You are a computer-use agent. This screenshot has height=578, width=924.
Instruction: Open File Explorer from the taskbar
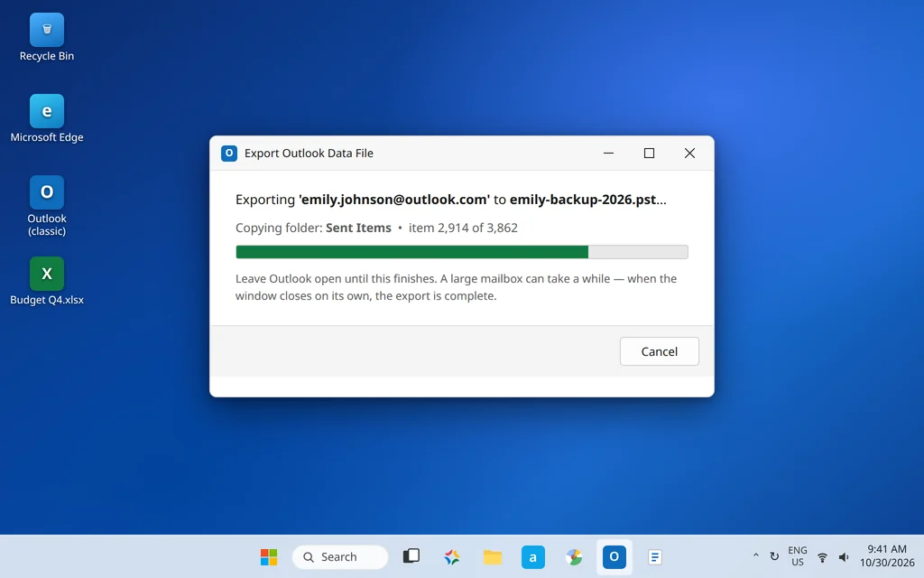493,556
